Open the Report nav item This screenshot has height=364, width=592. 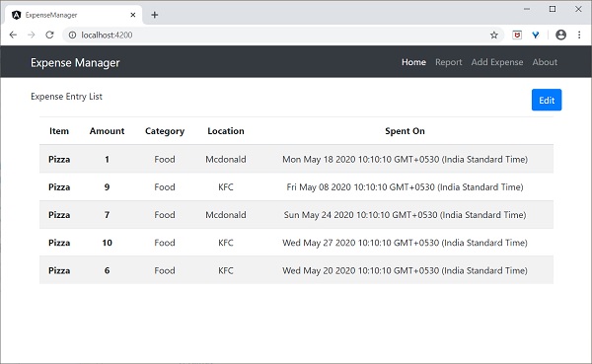coord(449,62)
